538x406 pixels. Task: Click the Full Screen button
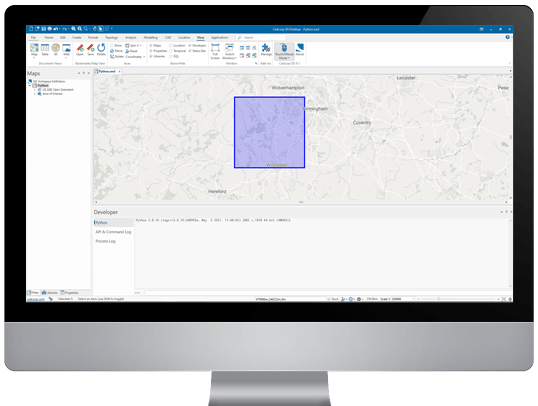point(215,51)
